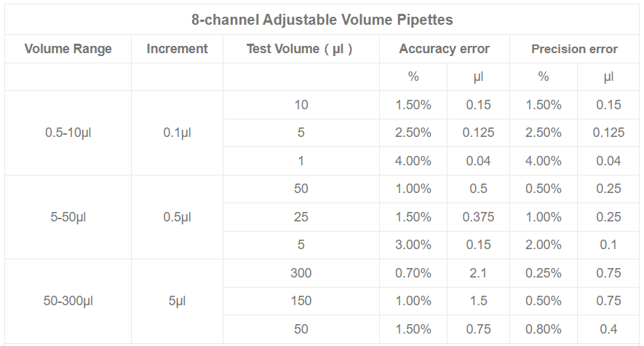
Task: Select the Test Volume (µl) header
Action: [300, 49]
